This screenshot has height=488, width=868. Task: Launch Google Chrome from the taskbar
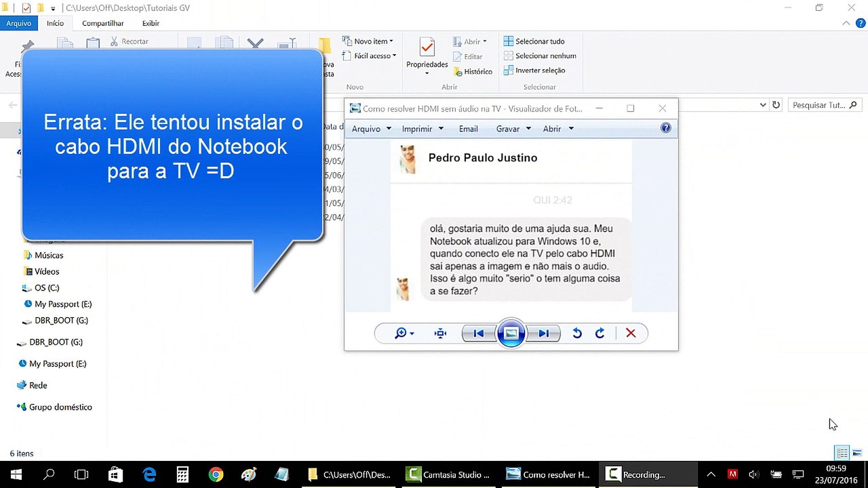(216, 474)
